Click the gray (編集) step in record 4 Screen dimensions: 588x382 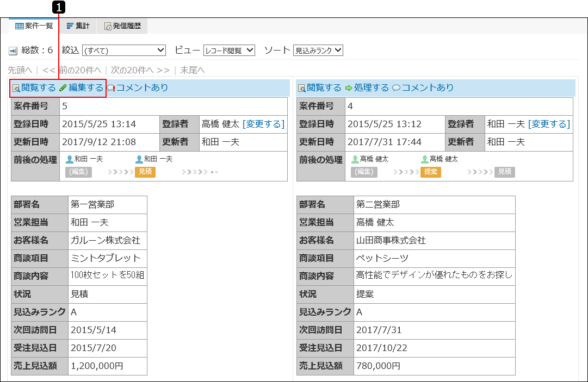coord(364,172)
